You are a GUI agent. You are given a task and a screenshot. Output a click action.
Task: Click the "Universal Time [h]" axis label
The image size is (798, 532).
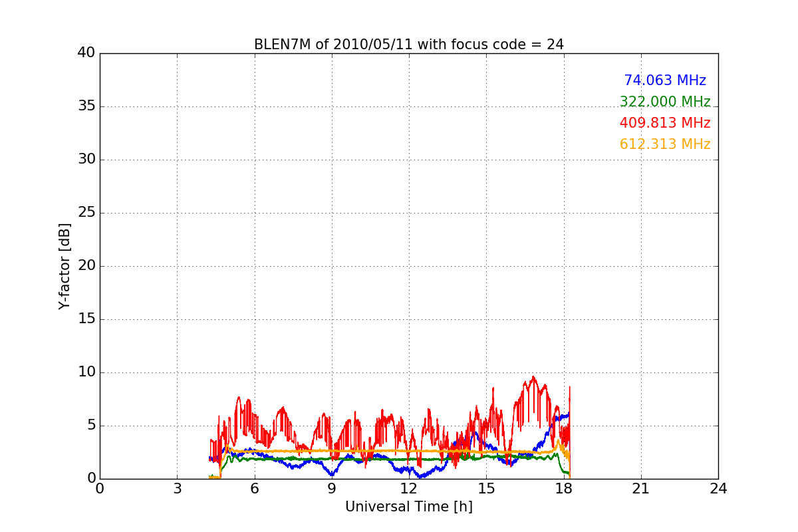click(x=408, y=507)
